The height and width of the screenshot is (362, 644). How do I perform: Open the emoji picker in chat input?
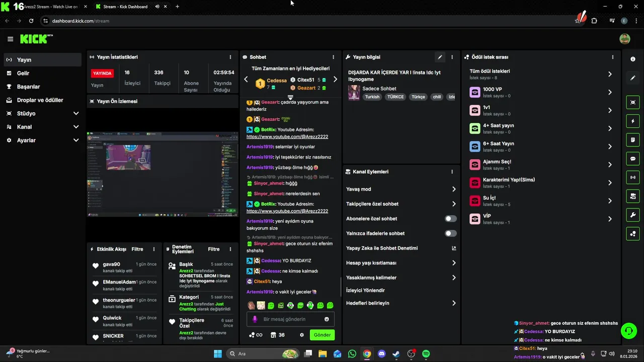pos(327,319)
